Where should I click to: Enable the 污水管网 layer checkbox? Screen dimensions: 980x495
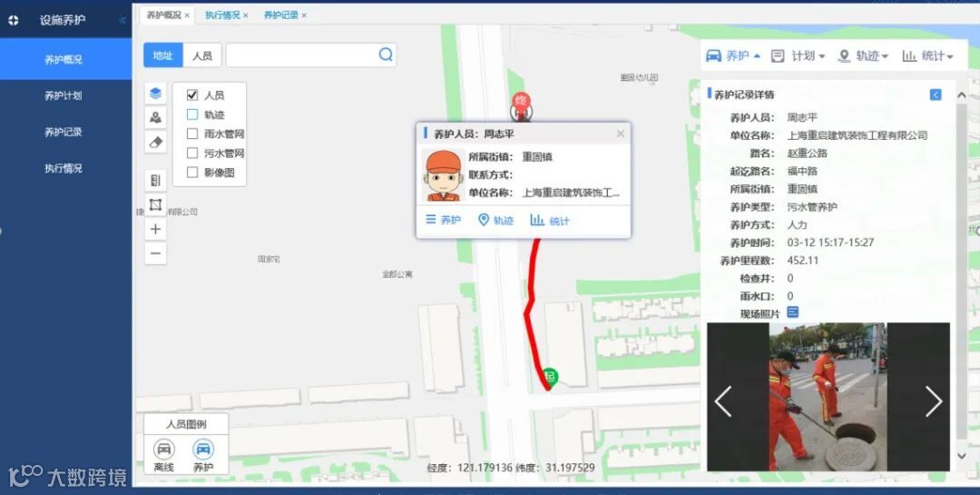pyautogui.click(x=192, y=153)
